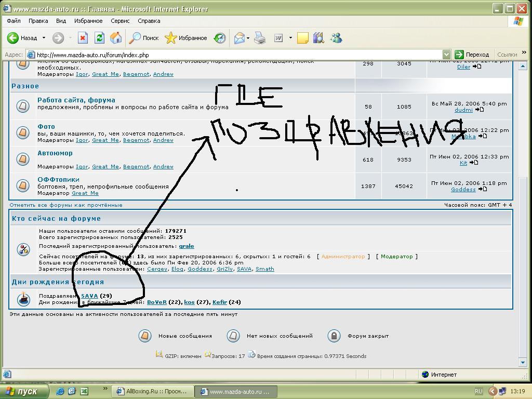
Task: Open the Файл menu
Action: (x=14, y=21)
